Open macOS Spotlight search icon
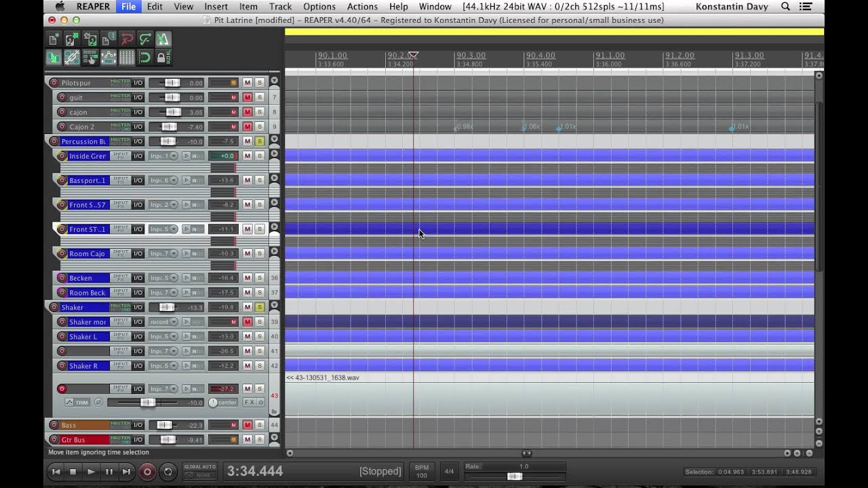The image size is (868, 488). tap(785, 6)
